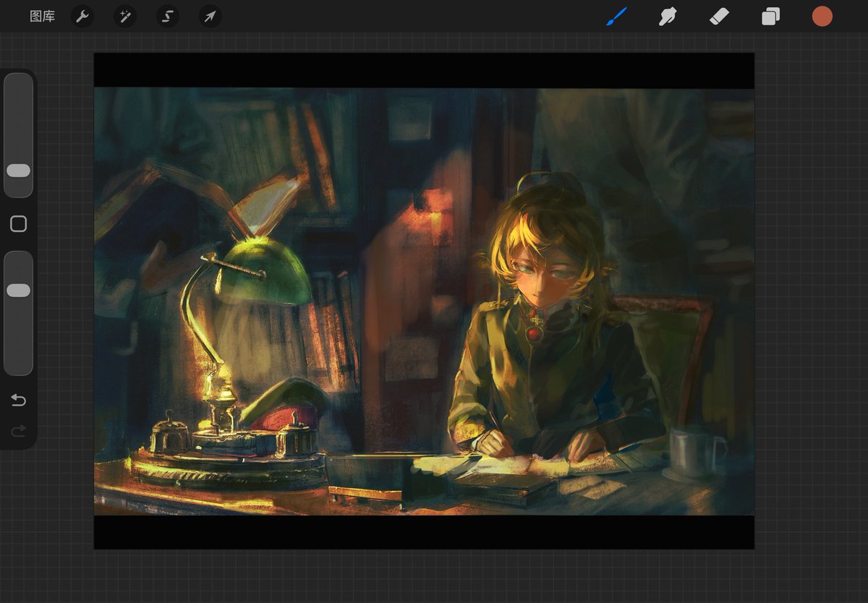Activate the Transform arrow tool
This screenshot has width=868, height=603.
pos(210,16)
